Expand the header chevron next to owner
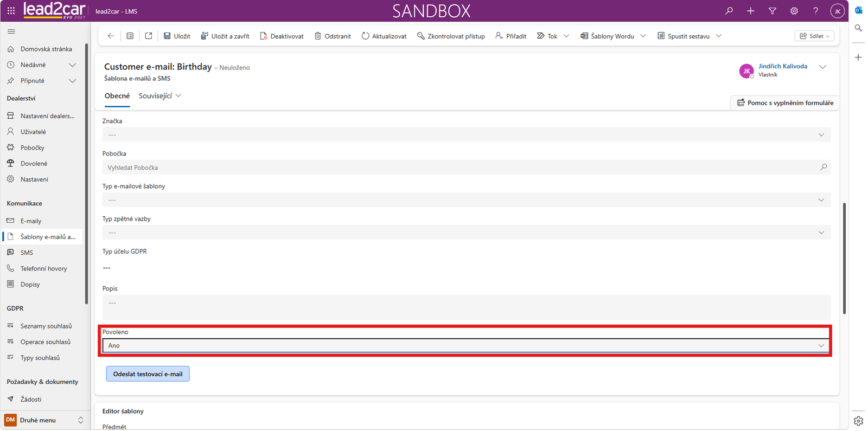Viewport: 868px width, 431px height. [822, 67]
